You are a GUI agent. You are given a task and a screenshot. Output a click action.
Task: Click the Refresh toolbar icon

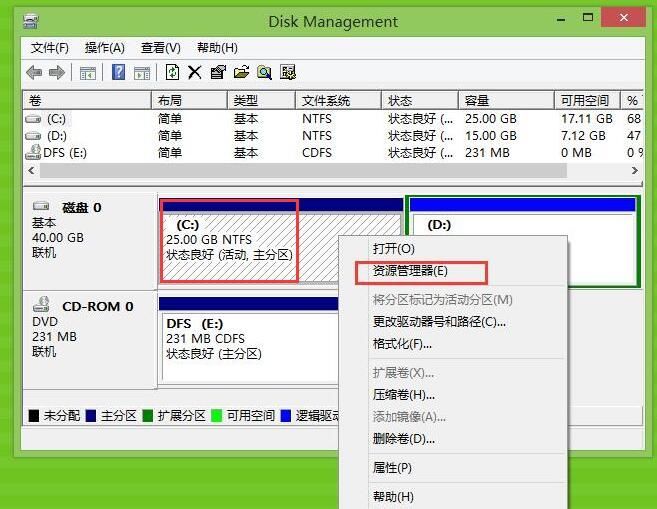172,72
